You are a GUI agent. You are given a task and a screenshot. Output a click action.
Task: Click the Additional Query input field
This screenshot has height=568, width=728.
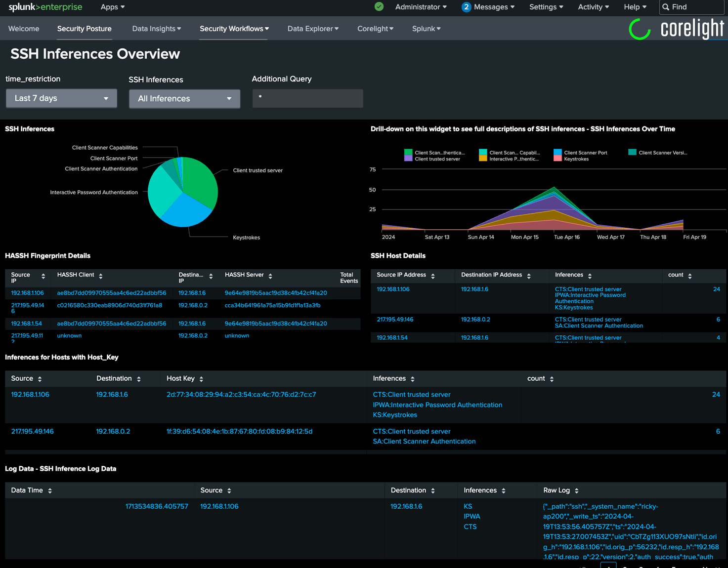coord(307,98)
